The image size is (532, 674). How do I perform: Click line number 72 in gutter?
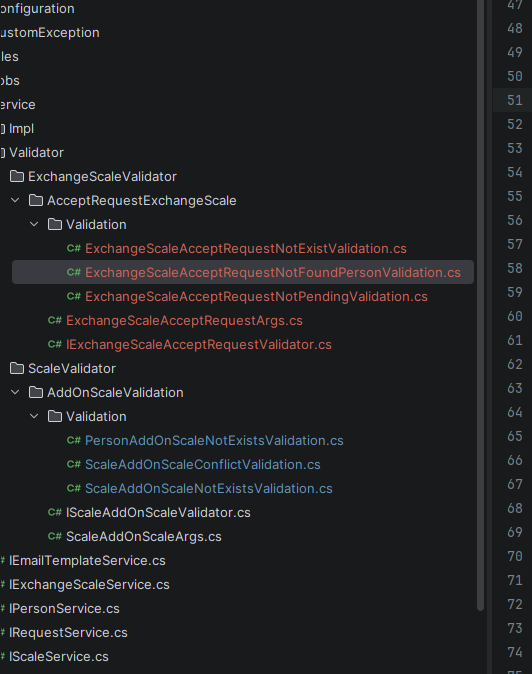(x=514, y=604)
